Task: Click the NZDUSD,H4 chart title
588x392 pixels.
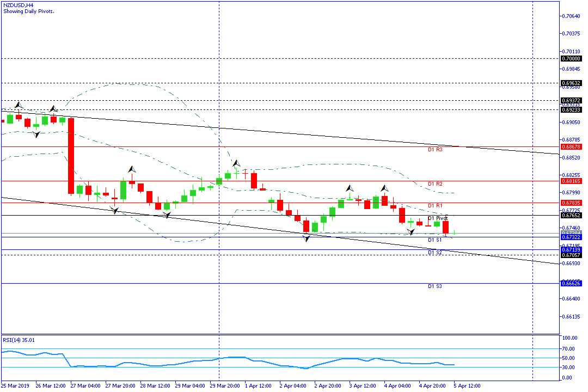Action: (x=18, y=5)
